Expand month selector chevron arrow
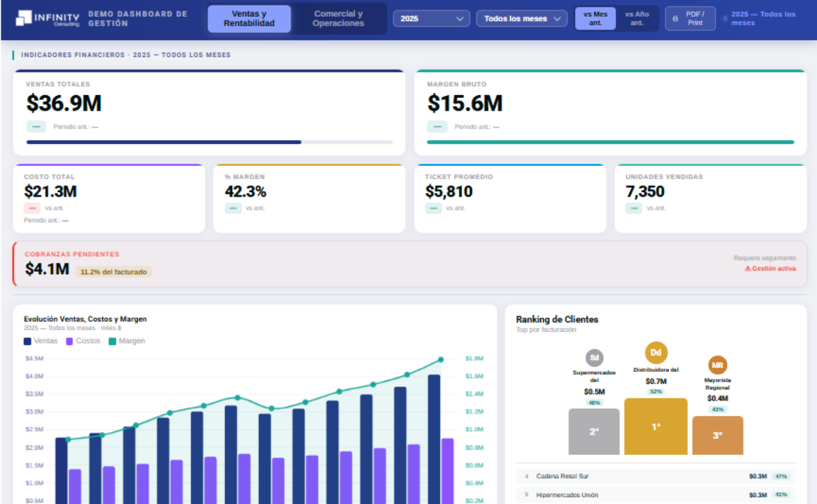The width and height of the screenshot is (817, 504). 557,19
